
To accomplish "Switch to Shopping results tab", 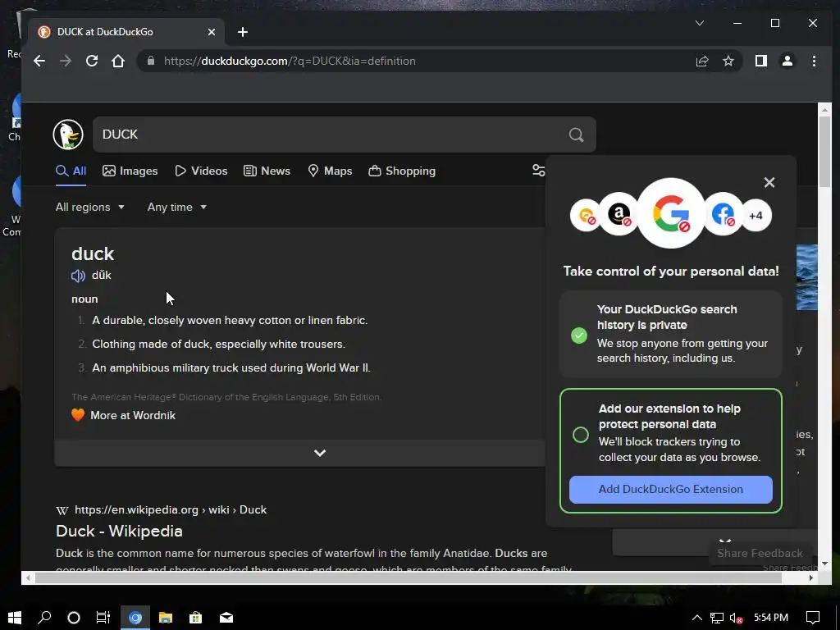I will [402, 171].
